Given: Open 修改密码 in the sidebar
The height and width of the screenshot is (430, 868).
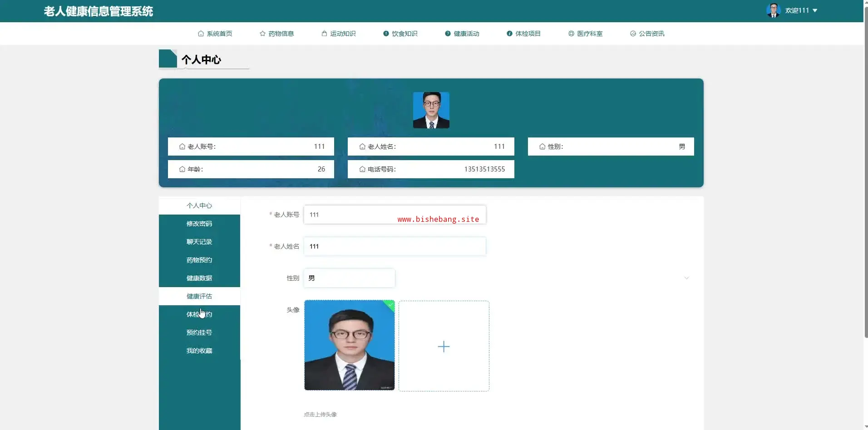Looking at the screenshot, I should pyautogui.click(x=199, y=224).
